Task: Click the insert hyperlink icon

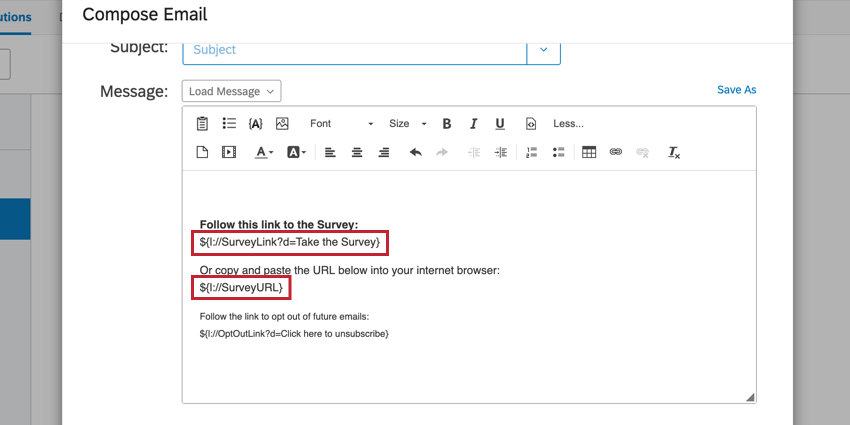Action: click(x=615, y=152)
